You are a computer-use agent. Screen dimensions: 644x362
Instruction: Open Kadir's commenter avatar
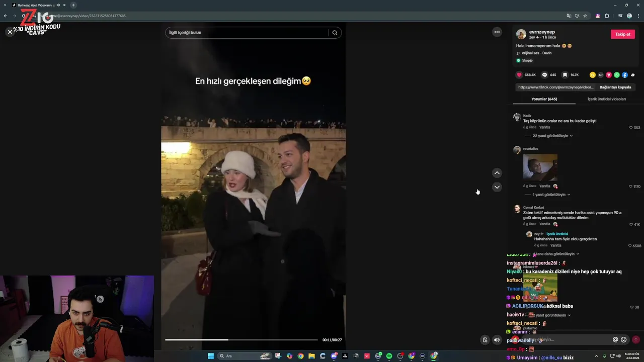517,117
